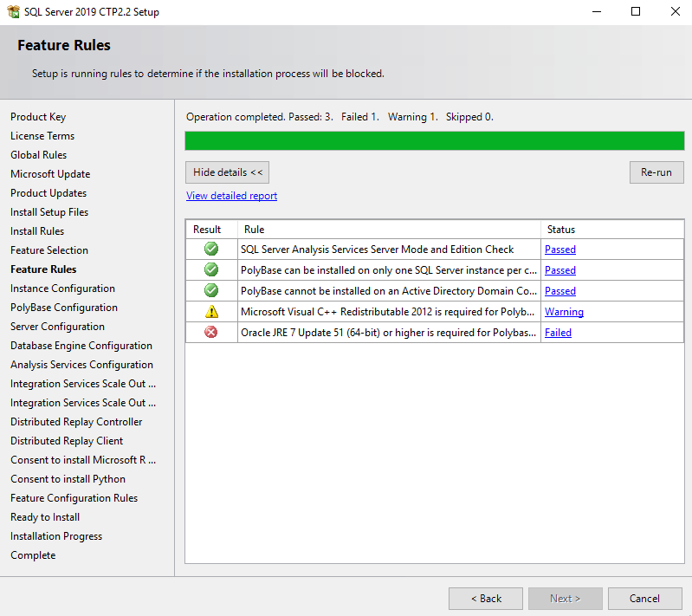This screenshot has height=616, width=692.
Task: Click the Result column header
Action: pyautogui.click(x=211, y=230)
